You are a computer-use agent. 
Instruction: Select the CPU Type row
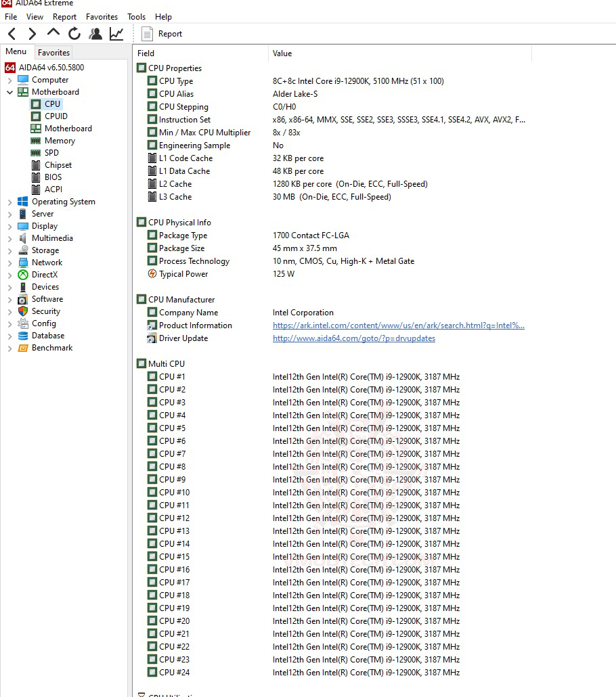coord(334,81)
